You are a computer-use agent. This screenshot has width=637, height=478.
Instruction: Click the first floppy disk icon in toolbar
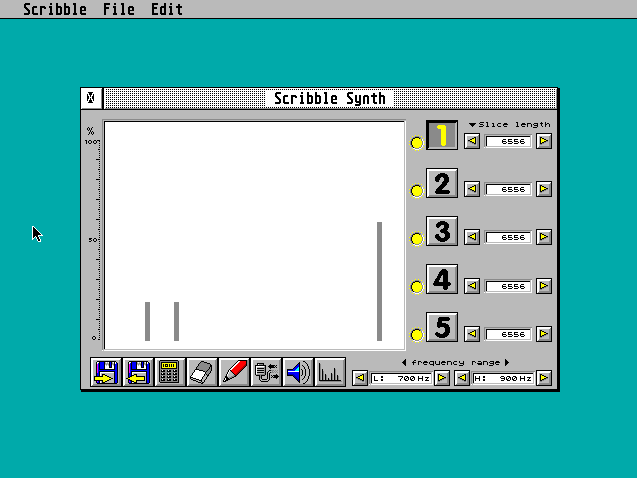(x=106, y=373)
